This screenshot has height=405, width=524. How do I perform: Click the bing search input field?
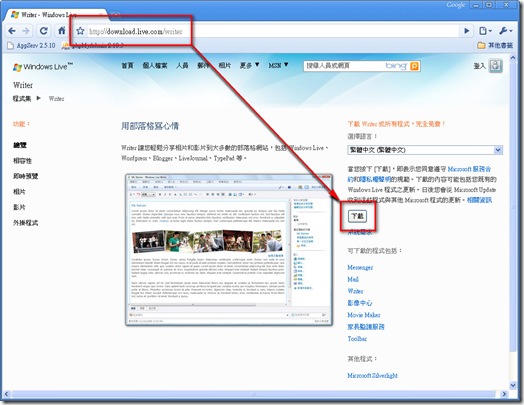344,66
